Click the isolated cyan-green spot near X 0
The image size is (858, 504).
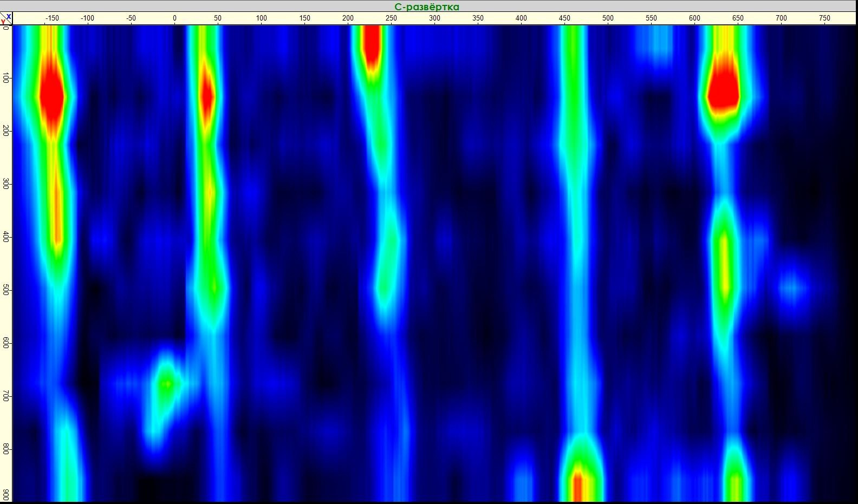point(166,384)
